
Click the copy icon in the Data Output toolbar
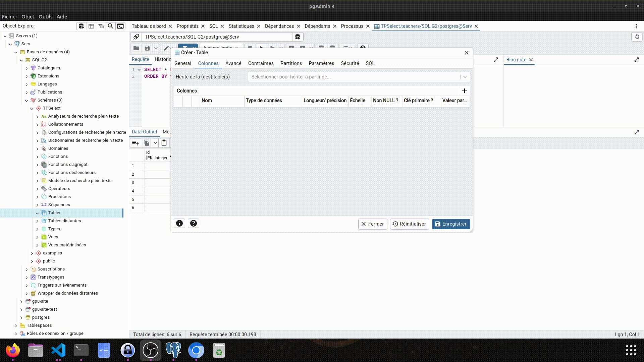(147, 143)
